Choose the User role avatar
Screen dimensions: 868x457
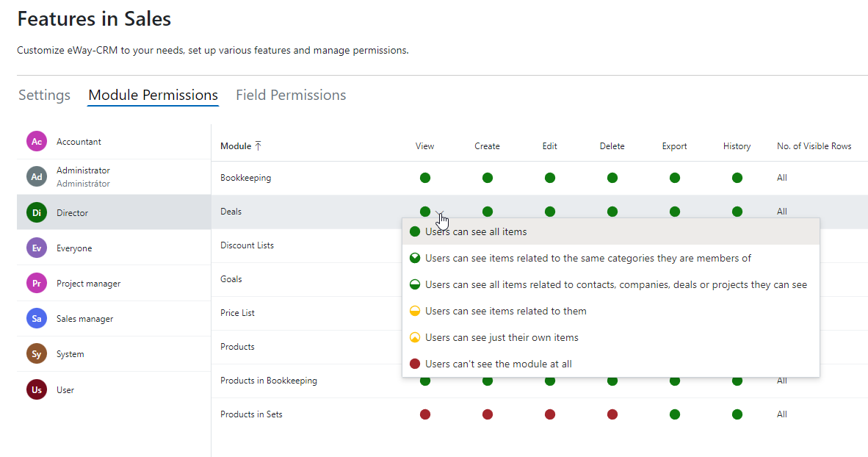(x=37, y=389)
